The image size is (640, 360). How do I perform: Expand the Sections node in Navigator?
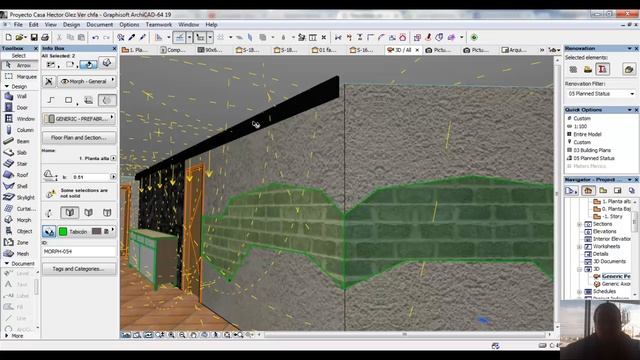pyautogui.click(x=579, y=224)
